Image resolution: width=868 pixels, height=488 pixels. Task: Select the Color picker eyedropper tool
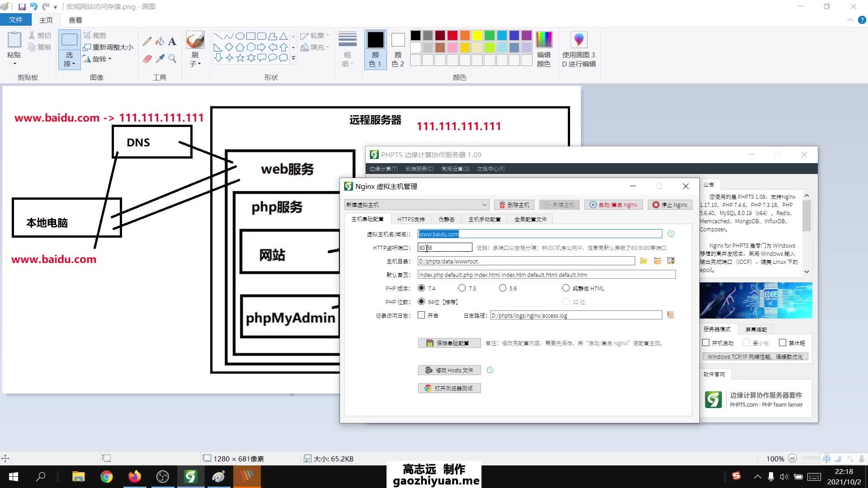click(160, 59)
